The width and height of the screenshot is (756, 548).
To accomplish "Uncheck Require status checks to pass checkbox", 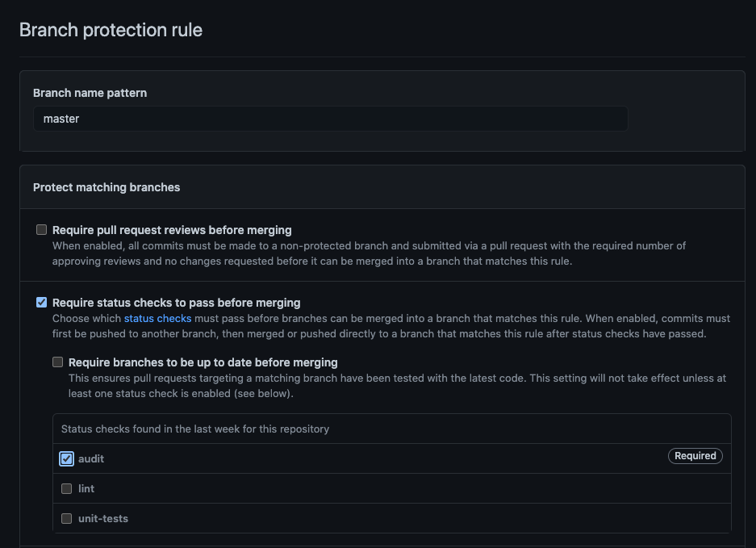I will tap(42, 303).
